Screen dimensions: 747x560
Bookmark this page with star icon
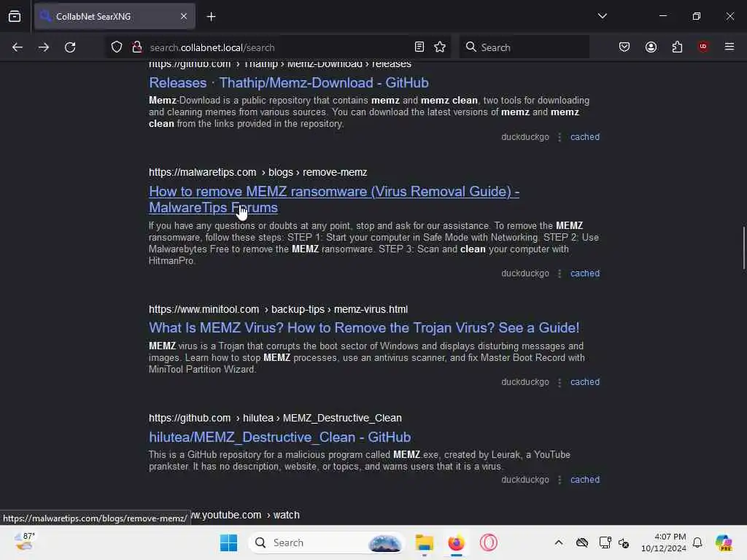pos(440,47)
